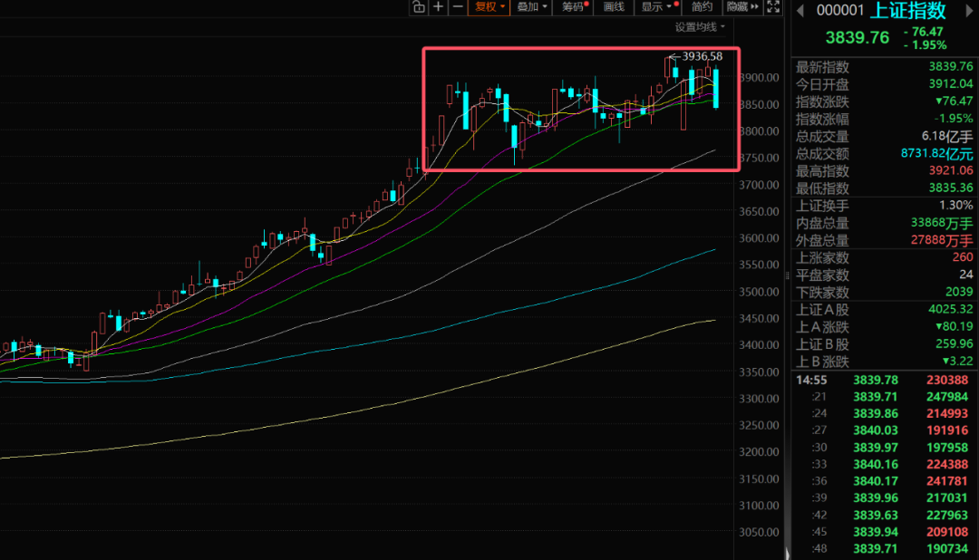The width and height of the screenshot is (979, 560).
Task: Click the lock icon in chart toolbar
Action: (418, 7)
